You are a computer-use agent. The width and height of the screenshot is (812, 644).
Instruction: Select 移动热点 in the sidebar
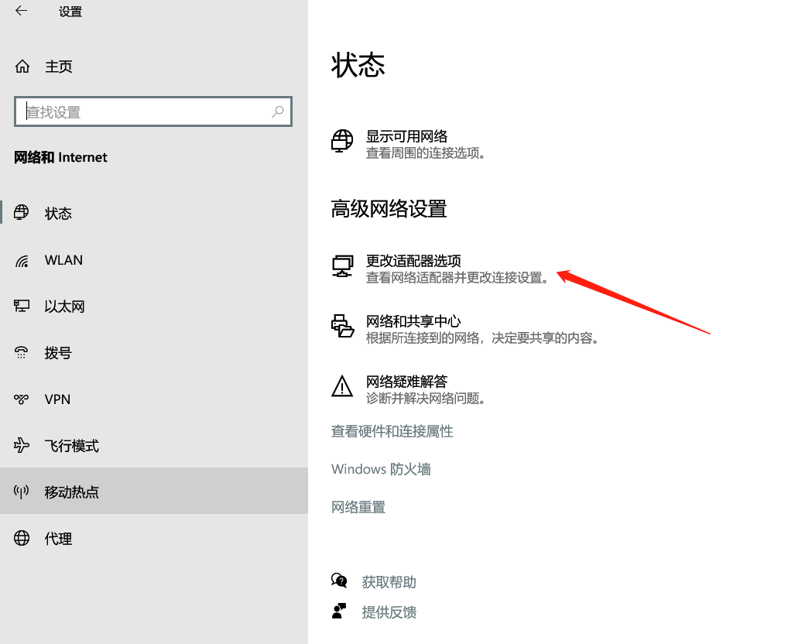point(154,492)
